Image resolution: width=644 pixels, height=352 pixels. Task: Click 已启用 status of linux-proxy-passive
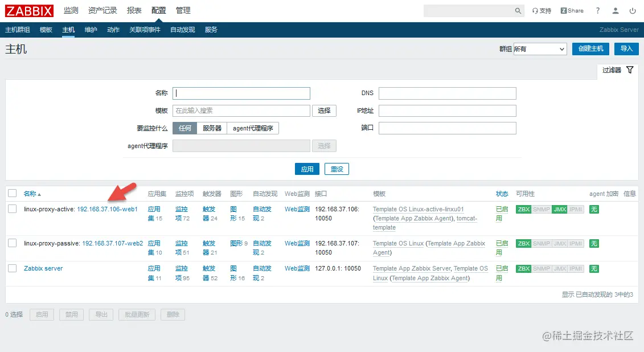502,248
